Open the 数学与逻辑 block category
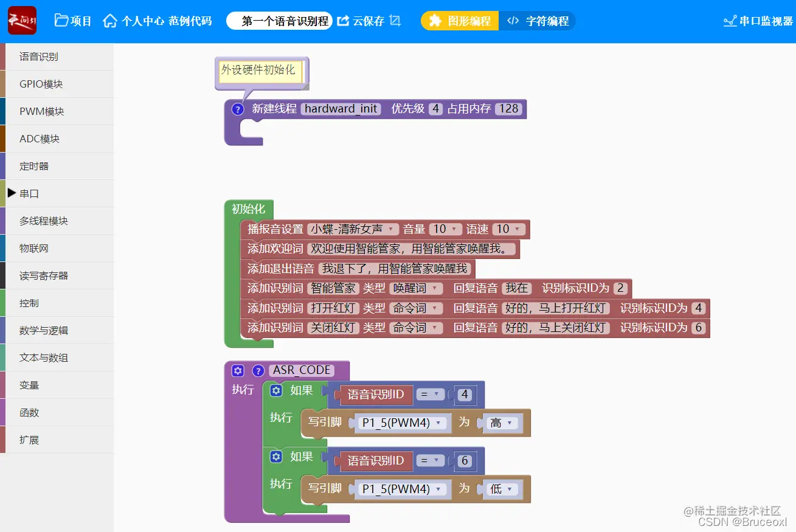 coord(57,330)
